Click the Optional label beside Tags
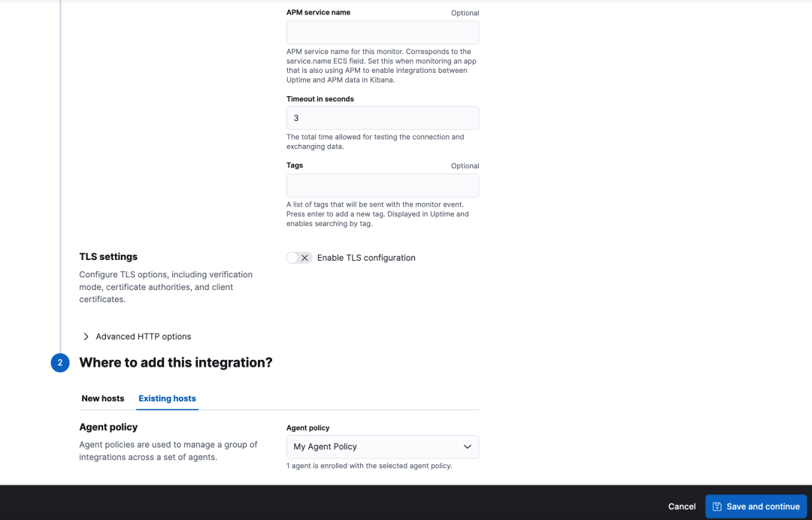The height and width of the screenshot is (520, 812). (465, 166)
